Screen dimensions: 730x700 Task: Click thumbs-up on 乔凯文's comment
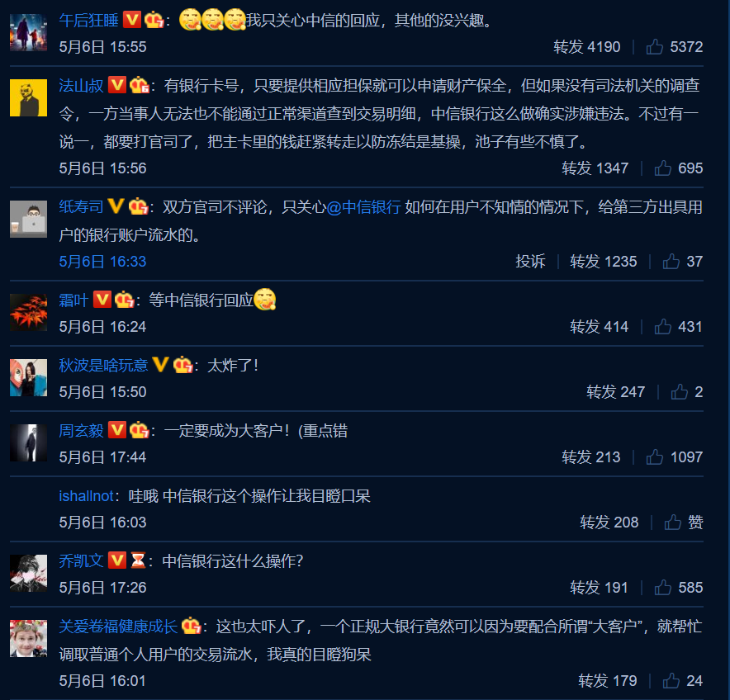point(663,588)
